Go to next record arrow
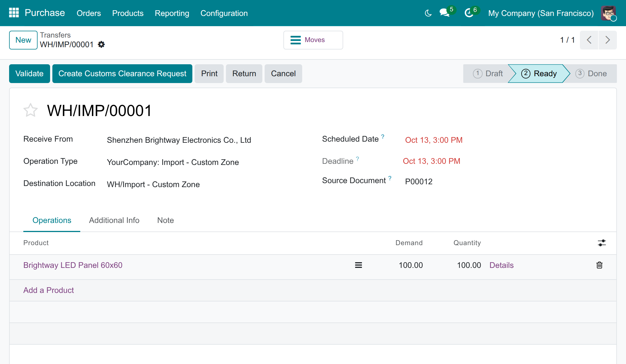 pyautogui.click(x=608, y=40)
